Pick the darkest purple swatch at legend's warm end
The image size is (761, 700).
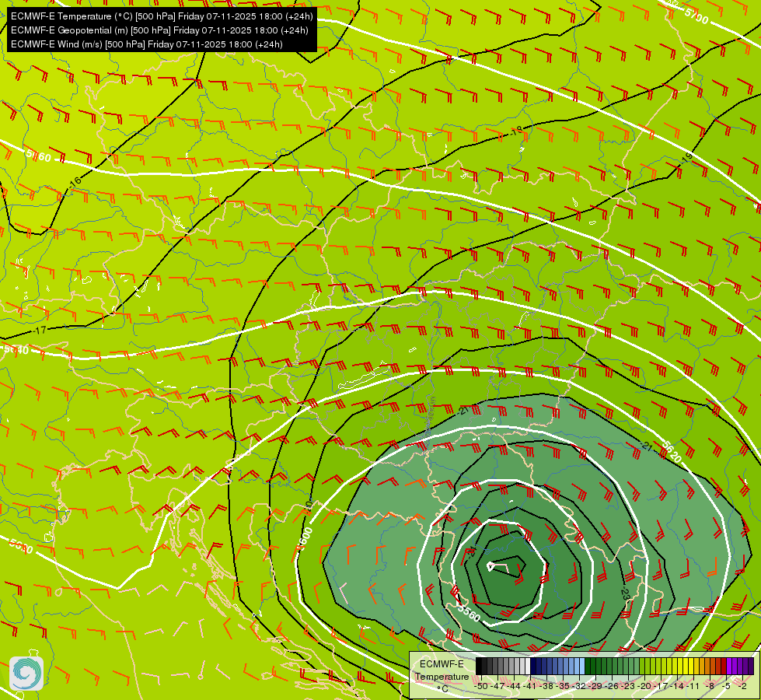(x=751, y=666)
